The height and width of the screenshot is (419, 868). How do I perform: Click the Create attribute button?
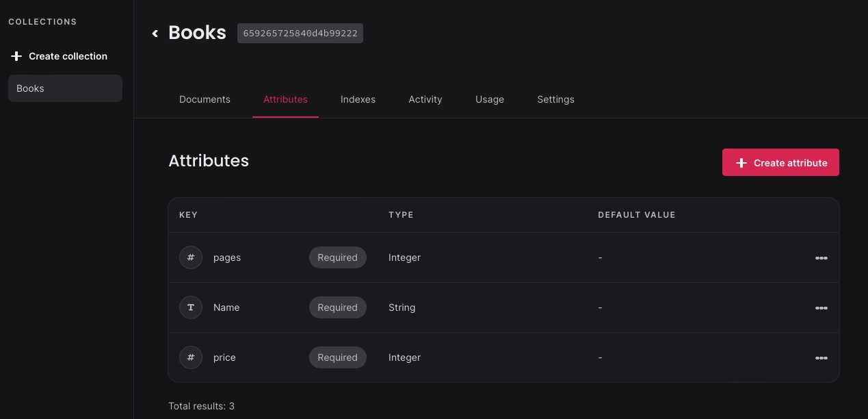780,162
